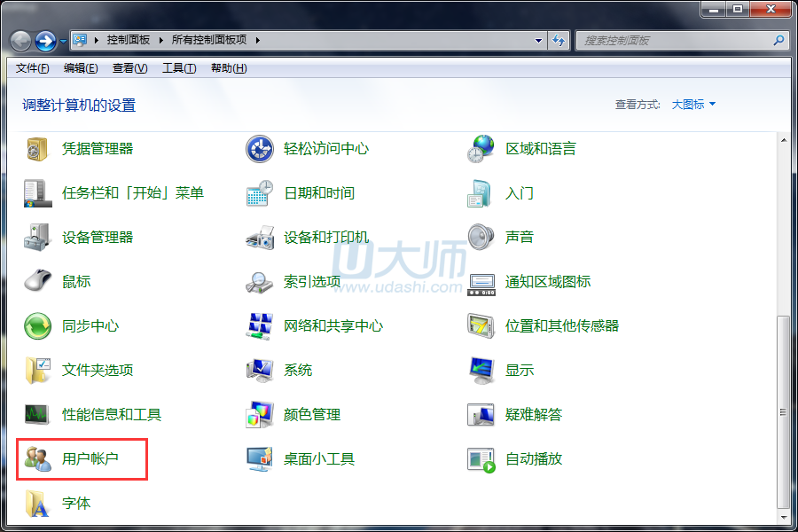Click the 搜索控制面板 search box
Image resolution: width=798 pixels, height=532 pixels.
click(674, 41)
